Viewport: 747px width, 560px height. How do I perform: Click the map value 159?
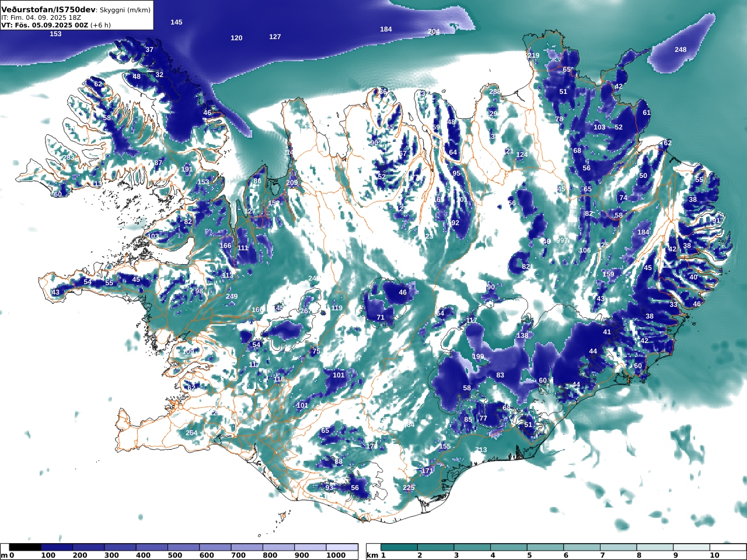(608, 274)
